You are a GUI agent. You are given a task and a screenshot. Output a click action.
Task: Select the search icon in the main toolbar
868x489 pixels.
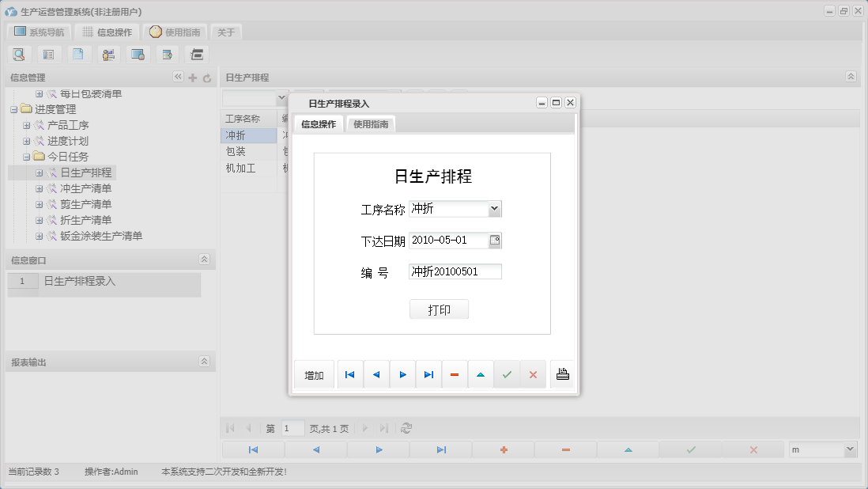19,54
